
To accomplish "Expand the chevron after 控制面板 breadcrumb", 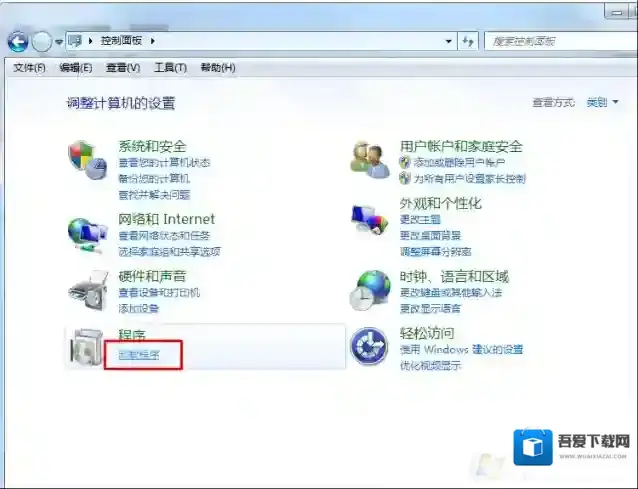I will coord(153,41).
